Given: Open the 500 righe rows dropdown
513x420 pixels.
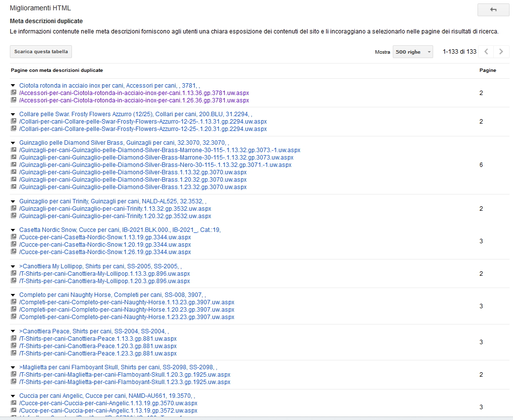Looking at the screenshot, I should pyautogui.click(x=412, y=52).
